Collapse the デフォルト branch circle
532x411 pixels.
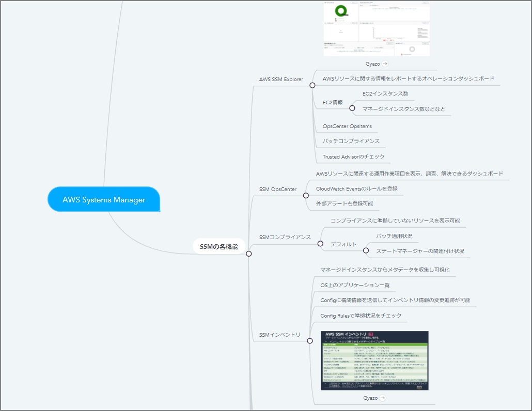point(366,250)
